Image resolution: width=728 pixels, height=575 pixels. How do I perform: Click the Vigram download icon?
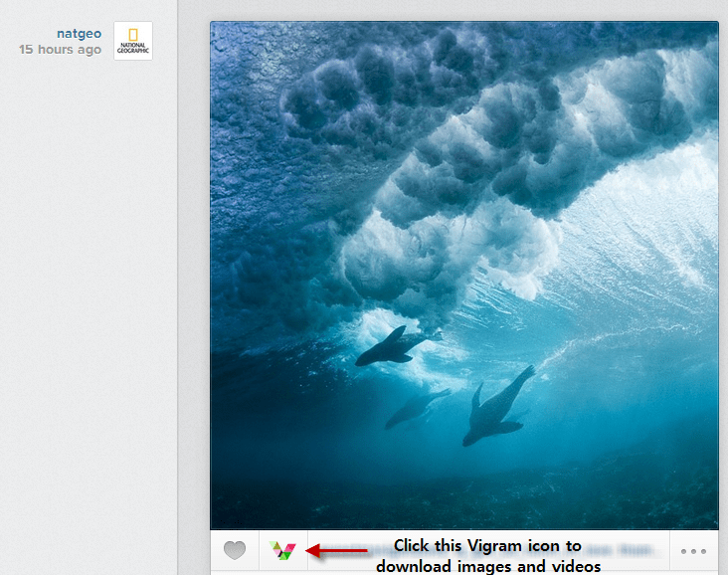pos(282,551)
